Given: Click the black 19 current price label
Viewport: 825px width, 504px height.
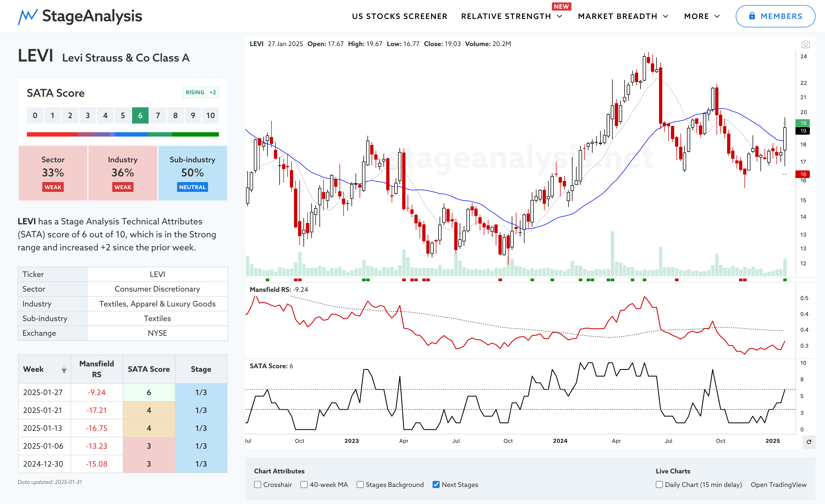Looking at the screenshot, I should (x=802, y=131).
